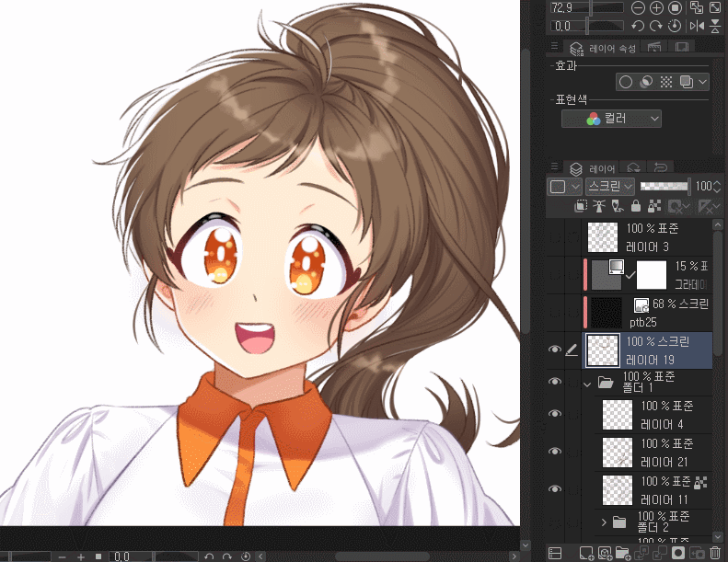The image size is (728, 562).
Task: Toggle lock layer padlock
Action: pos(636,206)
